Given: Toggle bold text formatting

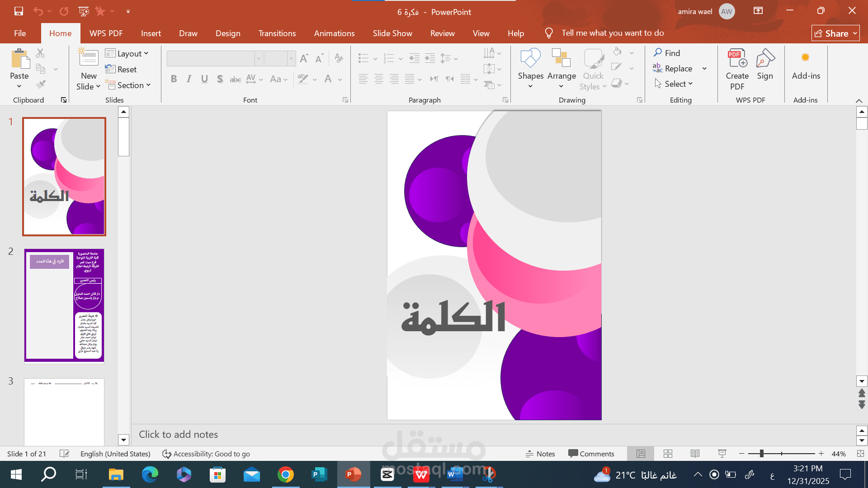Looking at the screenshot, I should pyautogui.click(x=174, y=79).
